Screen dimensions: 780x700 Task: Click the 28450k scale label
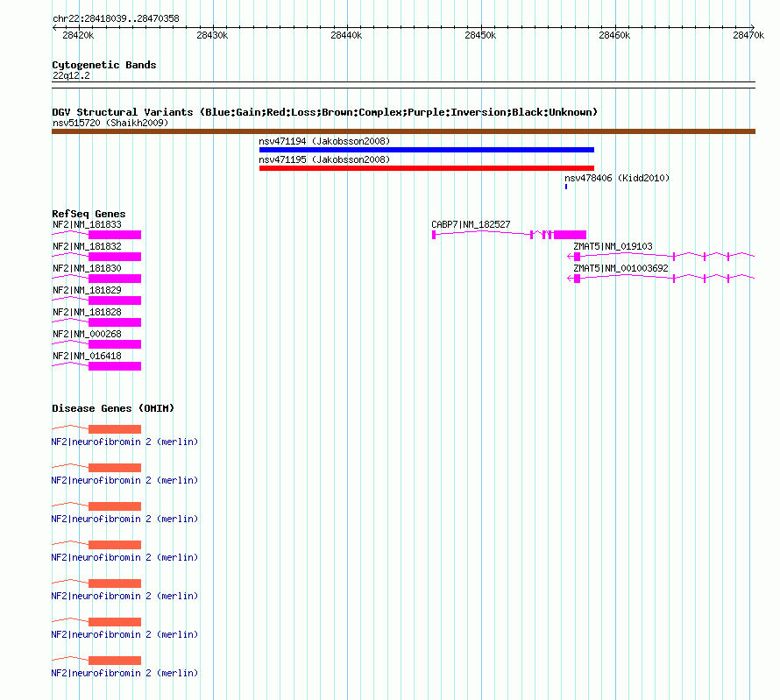[x=480, y=35]
